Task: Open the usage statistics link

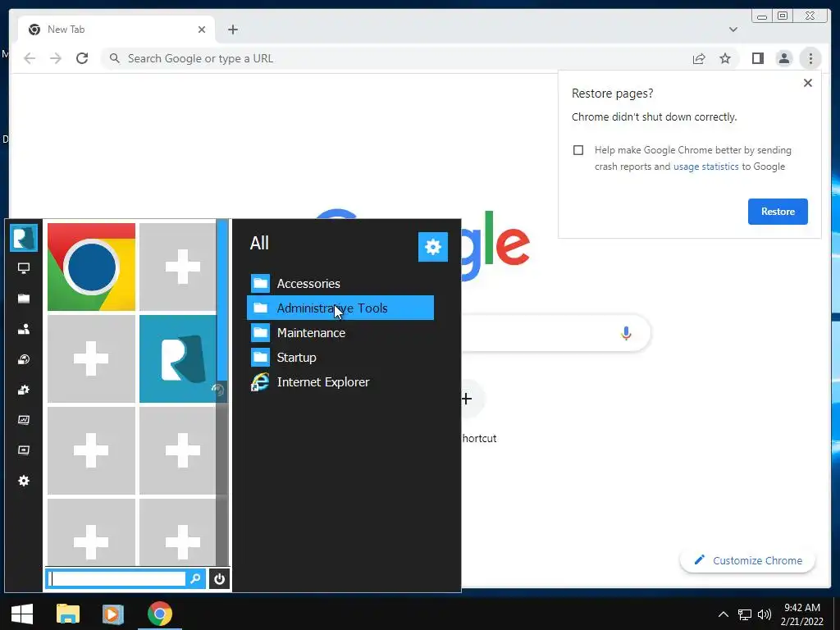Action: (x=705, y=167)
